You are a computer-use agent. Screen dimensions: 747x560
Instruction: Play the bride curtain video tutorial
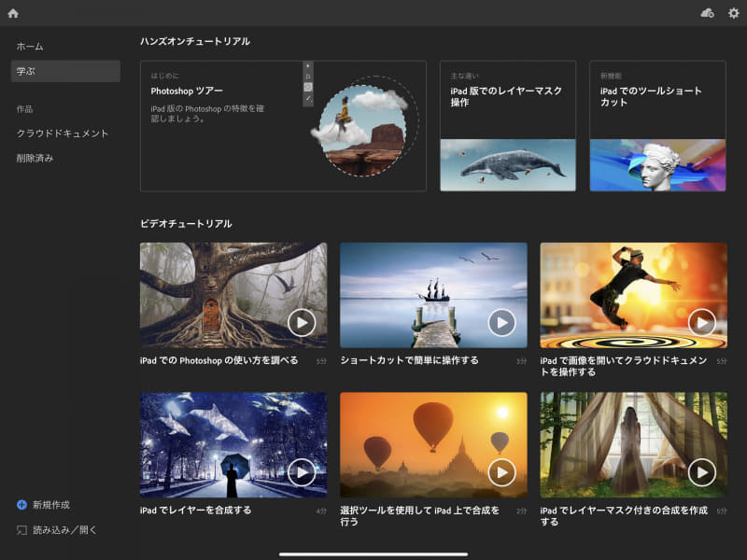coord(702,472)
